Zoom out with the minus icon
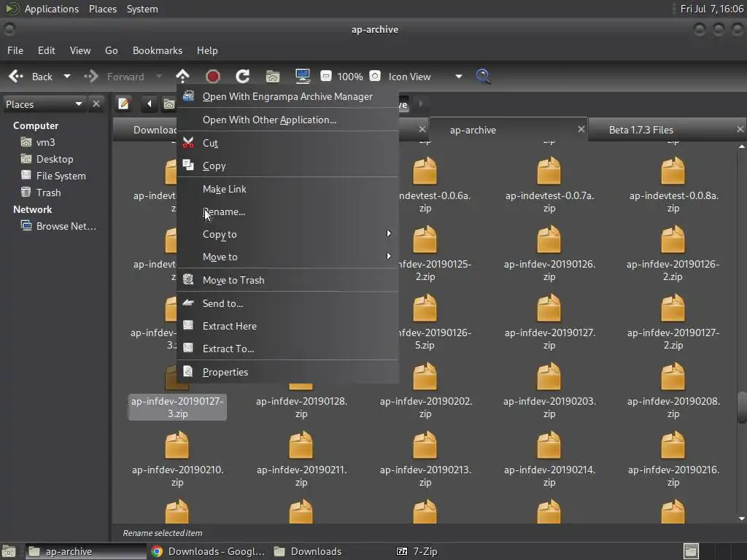Image resolution: width=747 pixels, height=560 pixels. (326, 77)
